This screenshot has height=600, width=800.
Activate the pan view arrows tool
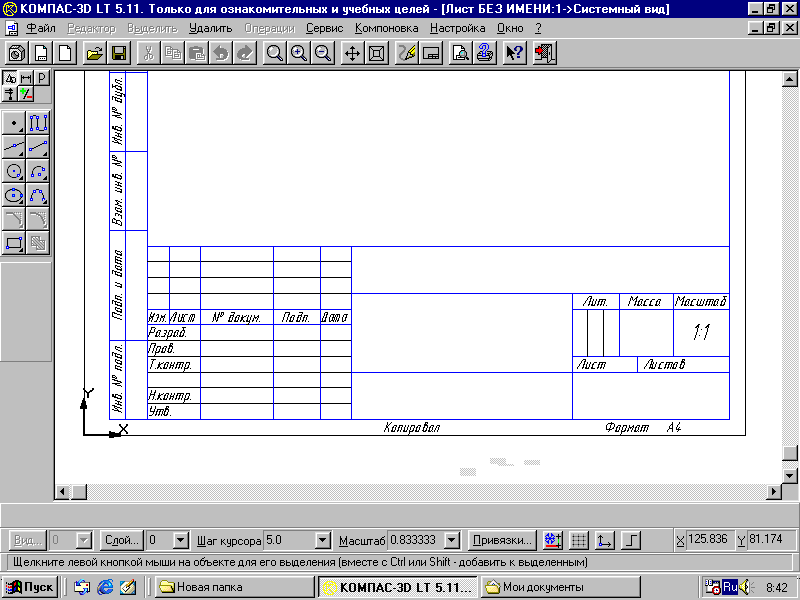click(x=352, y=53)
